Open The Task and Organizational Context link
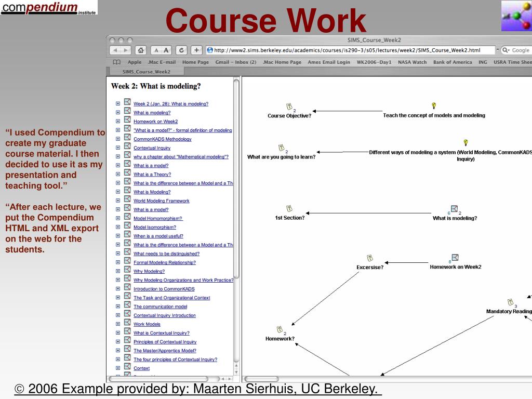 [171, 298]
